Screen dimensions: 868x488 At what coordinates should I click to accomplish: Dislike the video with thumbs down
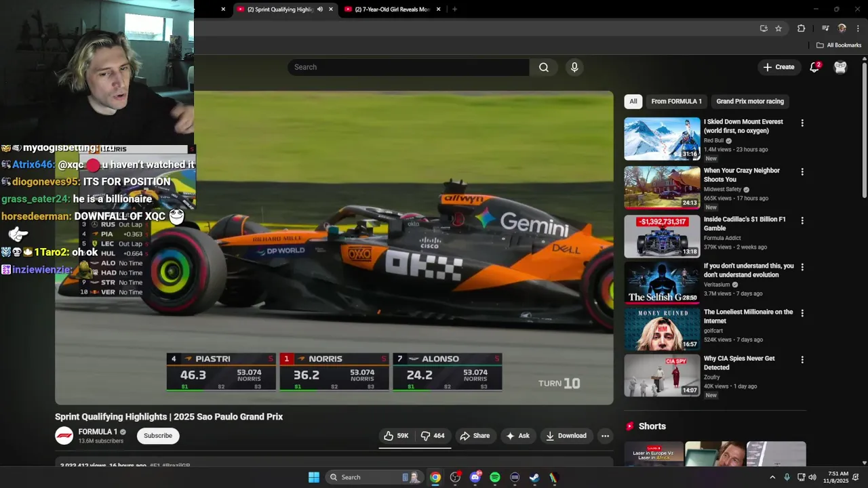tap(433, 436)
